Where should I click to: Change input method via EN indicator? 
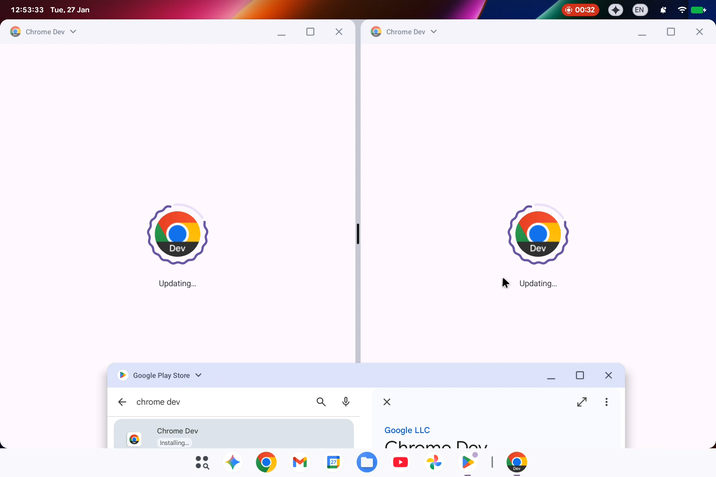[x=640, y=10]
